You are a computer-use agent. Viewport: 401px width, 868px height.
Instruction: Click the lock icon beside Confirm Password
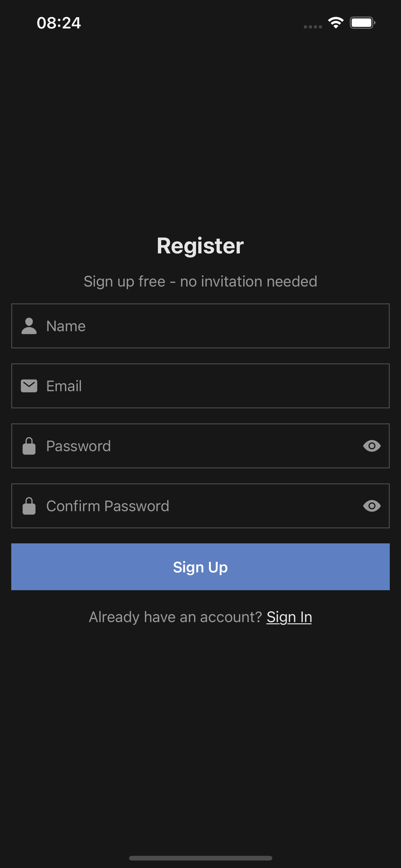coord(29,506)
